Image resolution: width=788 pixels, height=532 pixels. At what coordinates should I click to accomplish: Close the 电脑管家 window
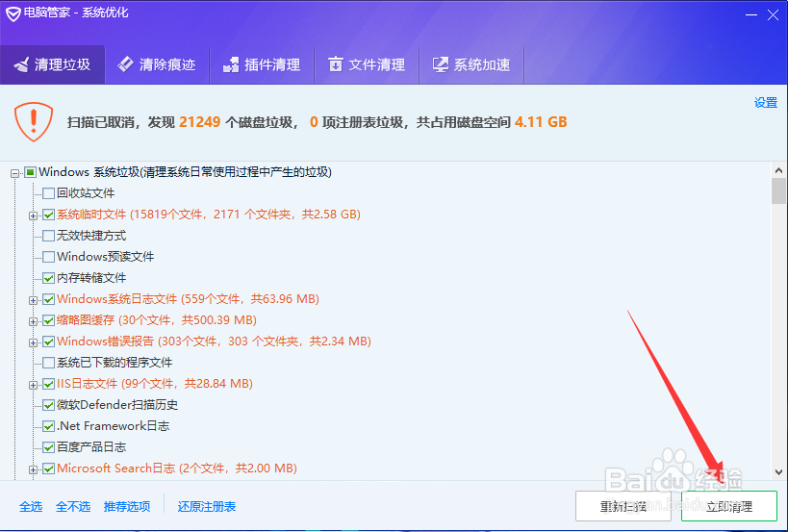pos(773,14)
